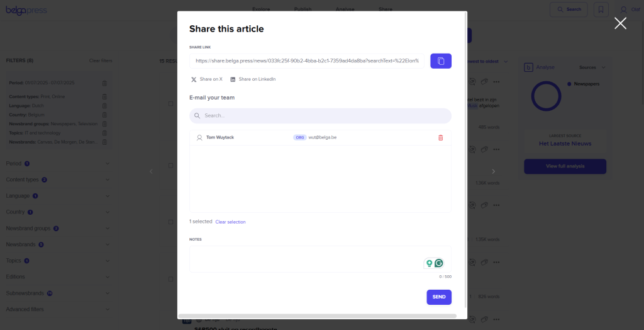Open the Publish menu item
The image size is (644, 330).
pos(303,9)
